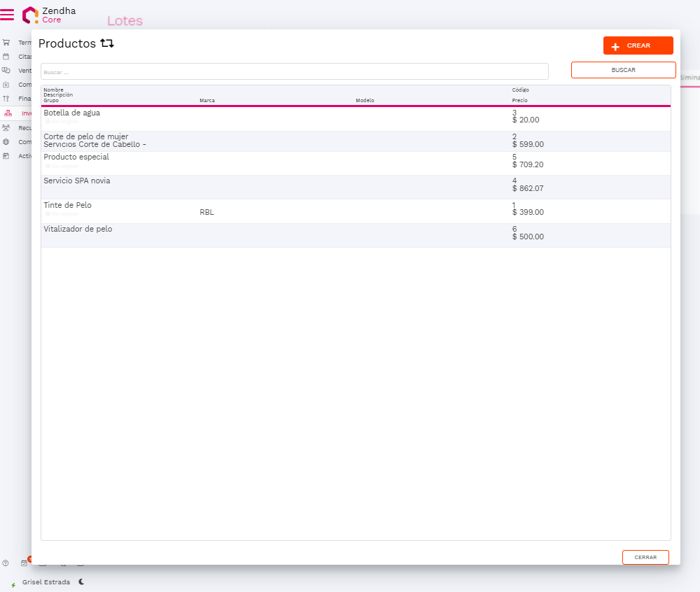Image resolution: width=700 pixels, height=592 pixels.
Task: Click the Precio column header
Action: click(519, 101)
